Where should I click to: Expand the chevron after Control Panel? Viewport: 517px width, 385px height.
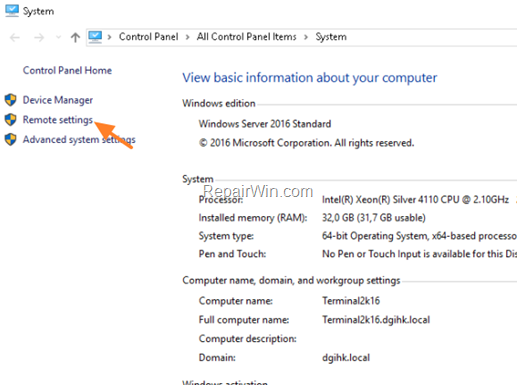click(x=187, y=37)
